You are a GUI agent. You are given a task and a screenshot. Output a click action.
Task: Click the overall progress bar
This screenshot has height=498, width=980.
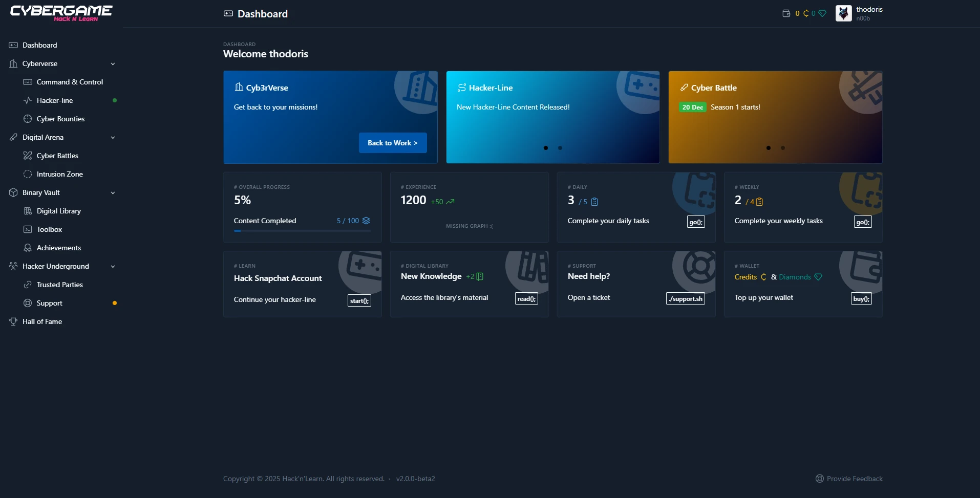302,231
